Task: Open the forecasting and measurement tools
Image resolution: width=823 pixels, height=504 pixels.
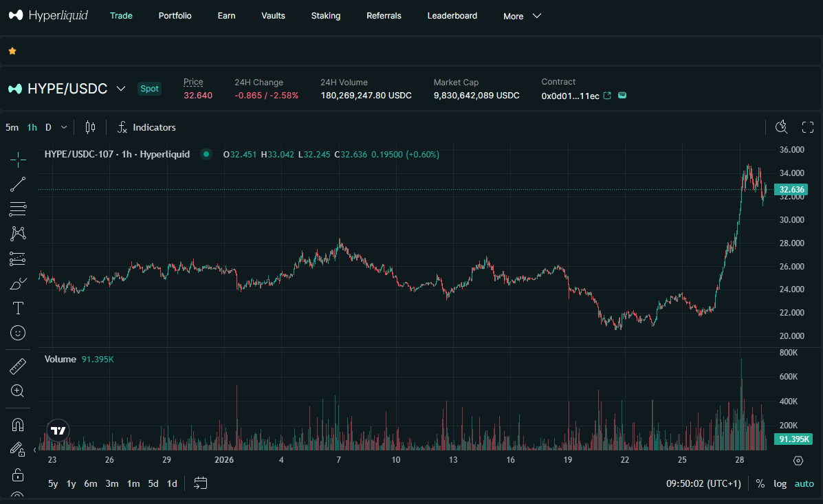Action: 18,259
